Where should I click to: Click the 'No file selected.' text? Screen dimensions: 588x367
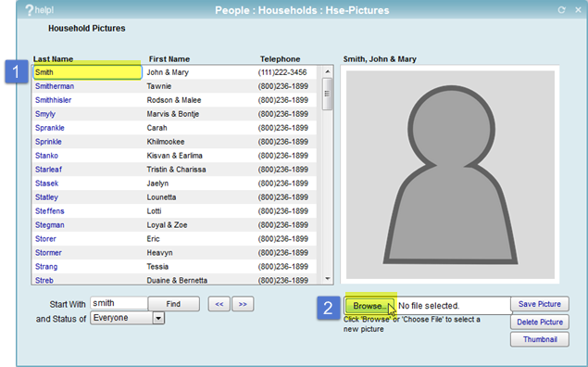(429, 306)
